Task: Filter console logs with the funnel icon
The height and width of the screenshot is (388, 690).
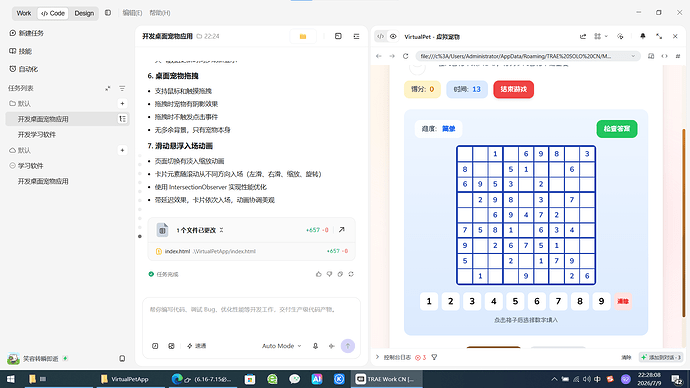Action: (434, 358)
